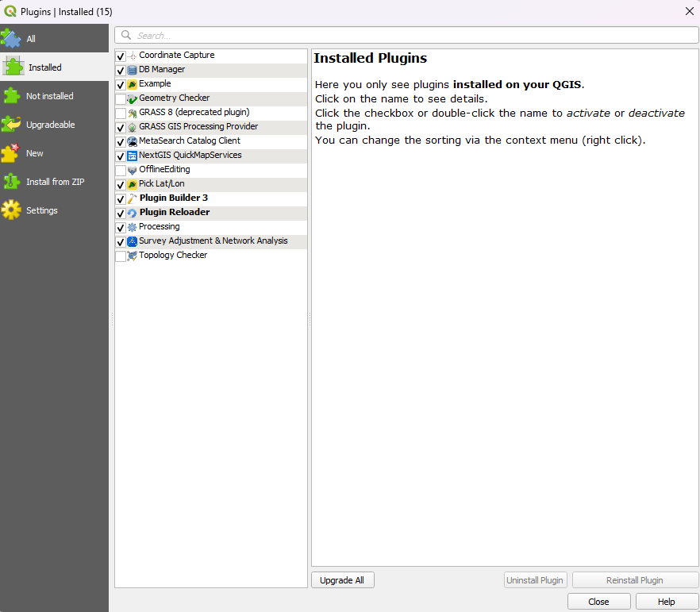This screenshot has height=612, width=700.
Task: Click the New plugins star icon
Action: pos(11,152)
